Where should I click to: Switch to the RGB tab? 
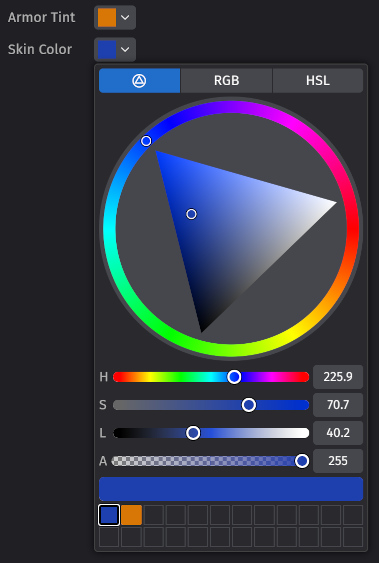pyautogui.click(x=226, y=81)
